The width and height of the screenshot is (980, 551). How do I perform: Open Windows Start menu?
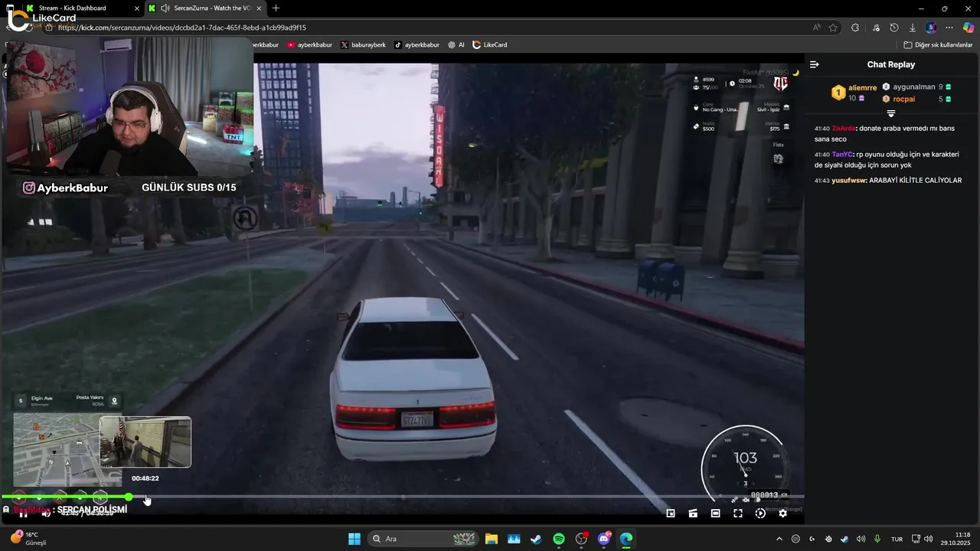[x=354, y=539]
